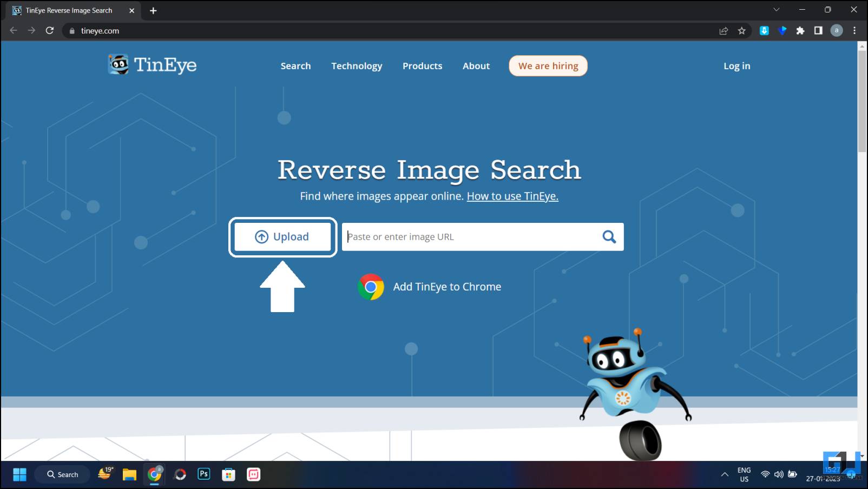Expand the hidden system tray icons chevron
This screenshot has height=489, width=868.
(725, 474)
